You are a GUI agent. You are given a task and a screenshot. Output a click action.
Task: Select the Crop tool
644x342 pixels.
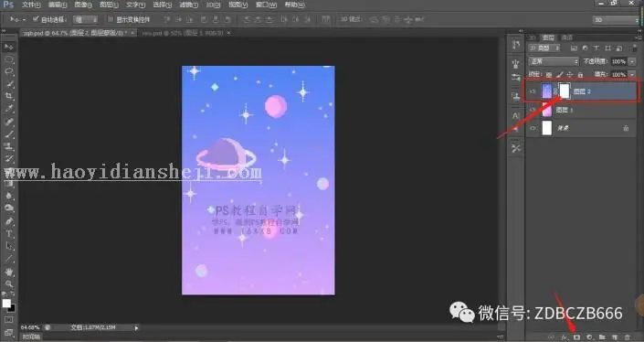click(x=8, y=96)
